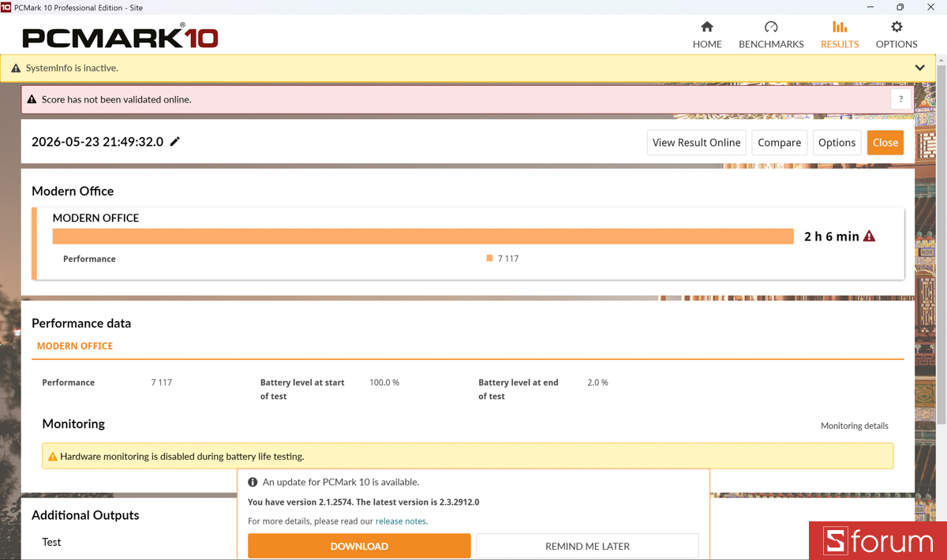Click the Additional Outputs heading

tap(85, 515)
